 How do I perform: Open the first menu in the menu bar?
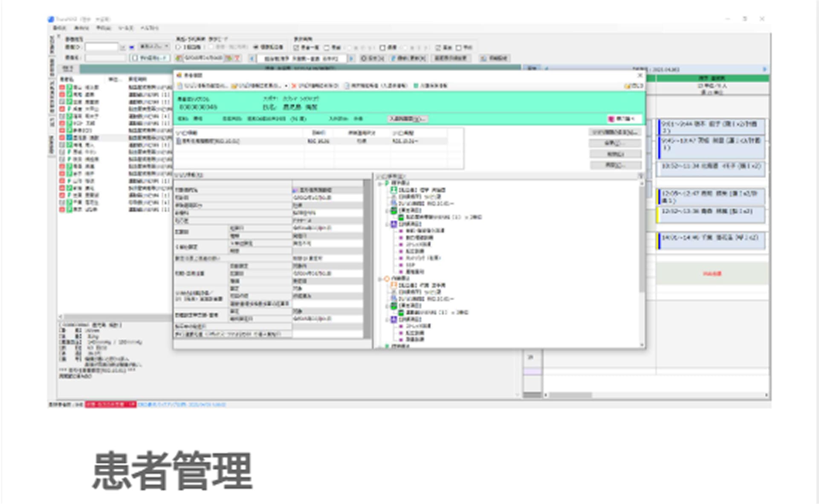point(59,28)
